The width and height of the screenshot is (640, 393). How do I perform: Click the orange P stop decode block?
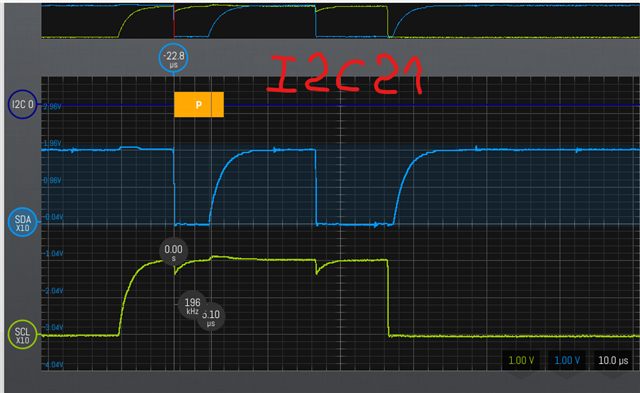[193, 104]
